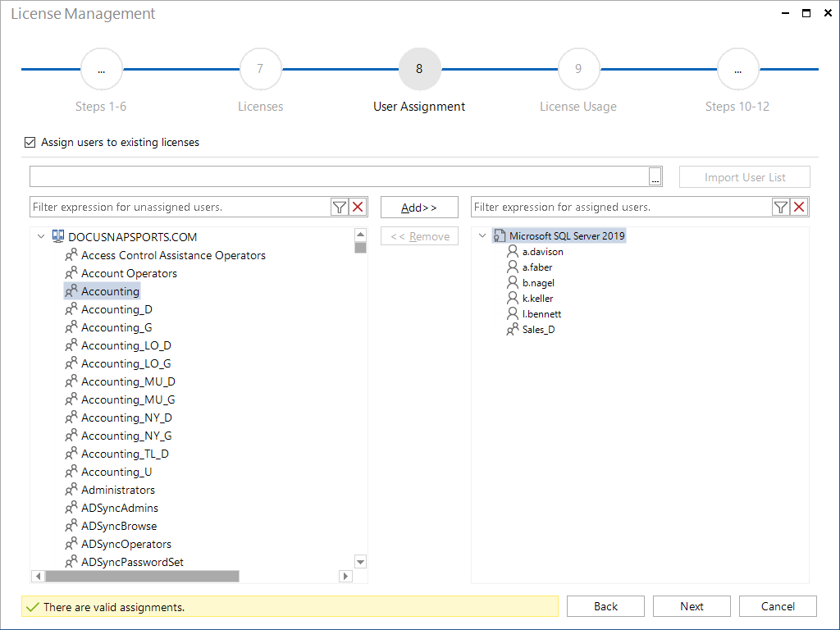This screenshot has height=630, width=840.
Task: Cancel the license wizard
Action: point(778,606)
